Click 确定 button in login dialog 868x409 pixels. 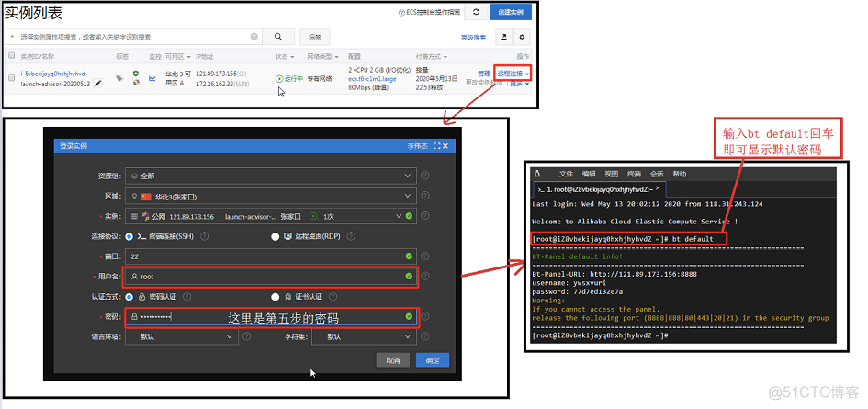[x=433, y=360]
